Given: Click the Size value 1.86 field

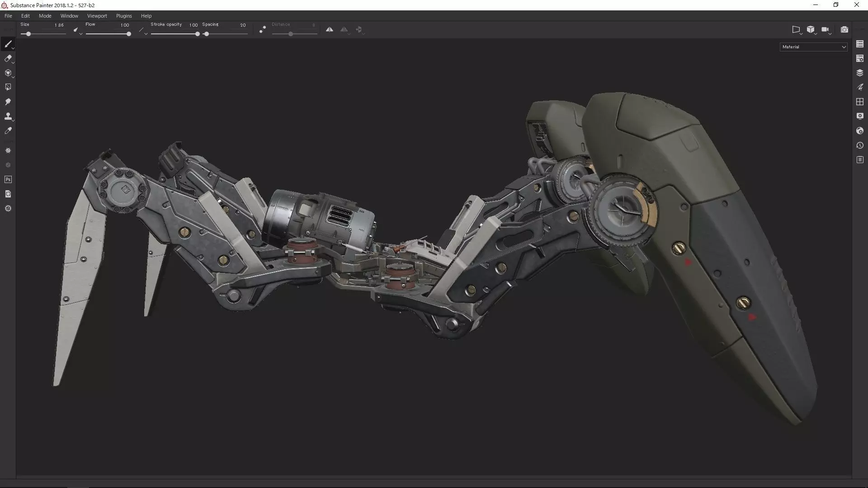Looking at the screenshot, I should 59,25.
